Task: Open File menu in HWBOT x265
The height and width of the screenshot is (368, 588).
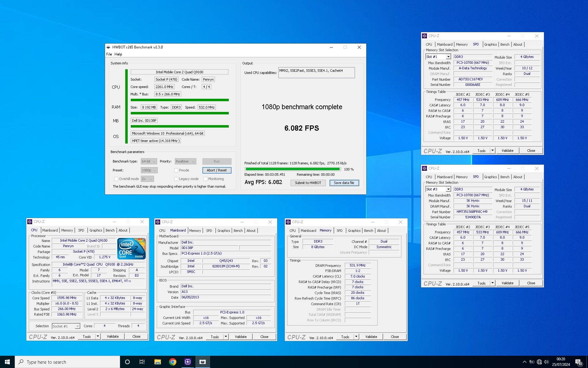Action: [109, 54]
